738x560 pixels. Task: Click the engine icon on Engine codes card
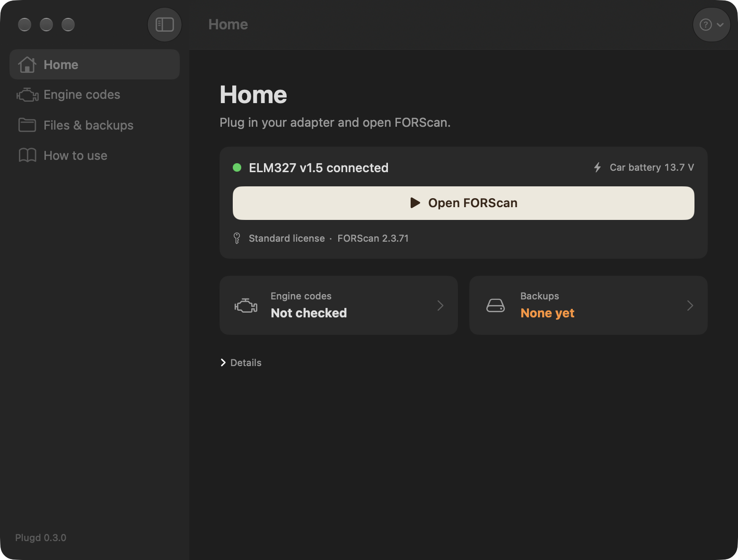246,306
